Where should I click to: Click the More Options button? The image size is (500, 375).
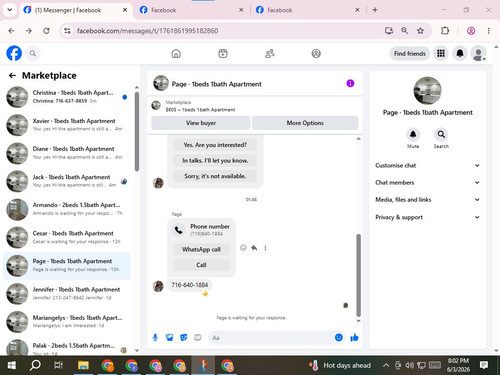pos(305,123)
